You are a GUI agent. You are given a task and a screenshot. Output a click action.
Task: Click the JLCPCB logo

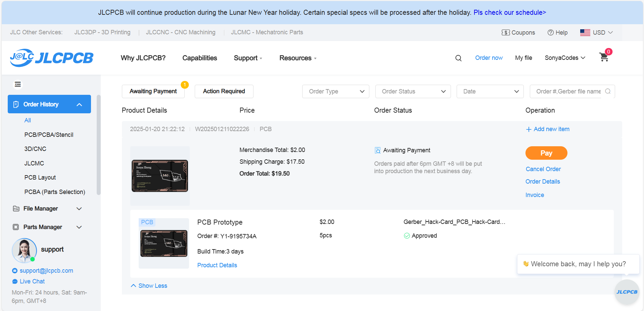pyautogui.click(x=52, y=58)
